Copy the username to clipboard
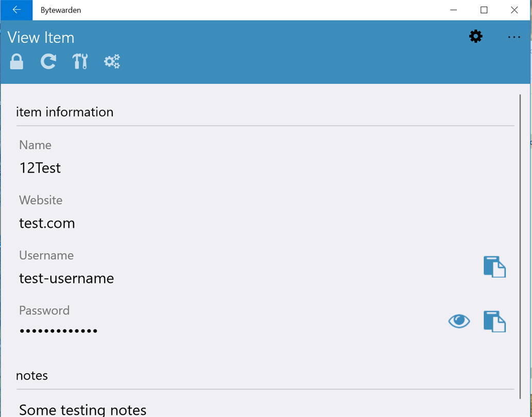 494,267
